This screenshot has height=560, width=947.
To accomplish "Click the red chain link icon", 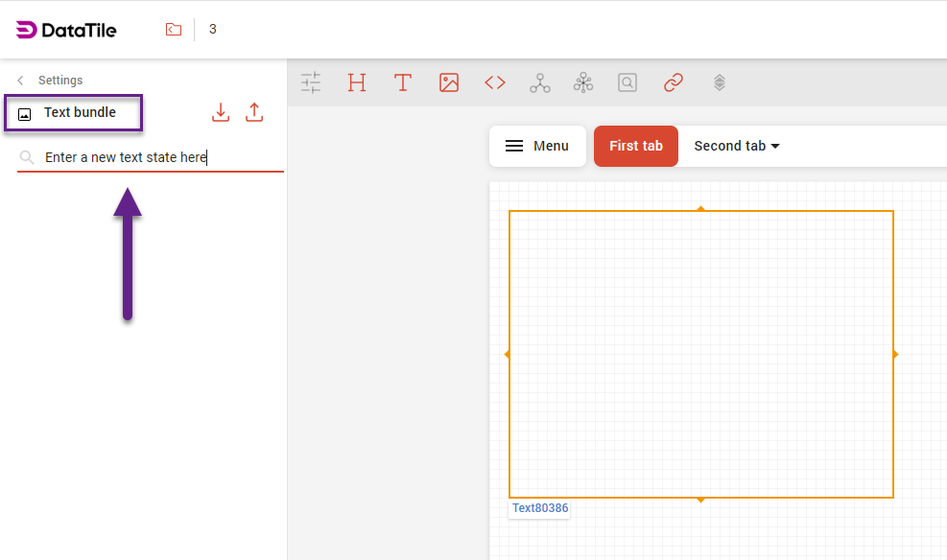I will click(674, 82).
